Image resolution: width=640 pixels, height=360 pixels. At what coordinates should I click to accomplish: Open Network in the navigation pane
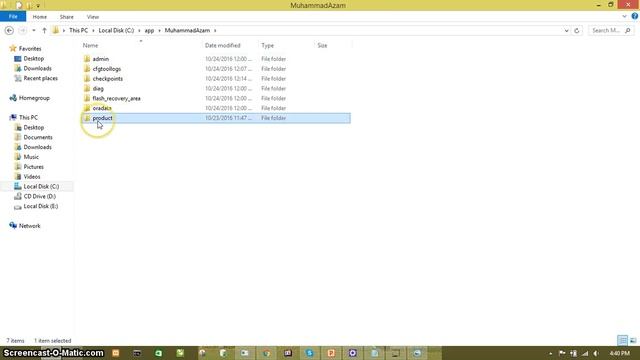coord(29,226)
